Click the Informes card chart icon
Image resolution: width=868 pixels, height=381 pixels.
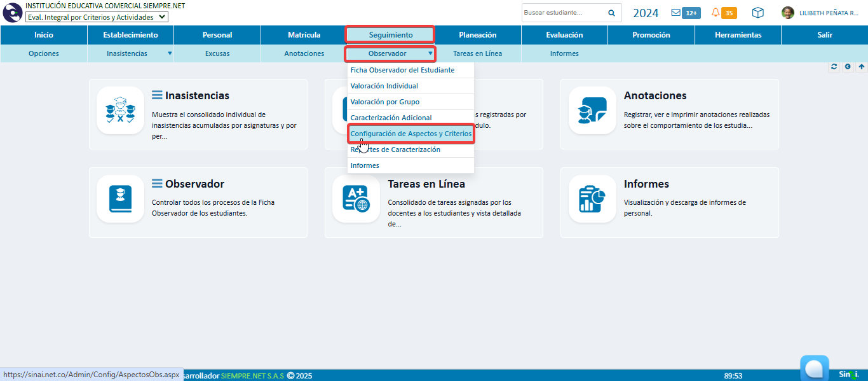point(592,199)
